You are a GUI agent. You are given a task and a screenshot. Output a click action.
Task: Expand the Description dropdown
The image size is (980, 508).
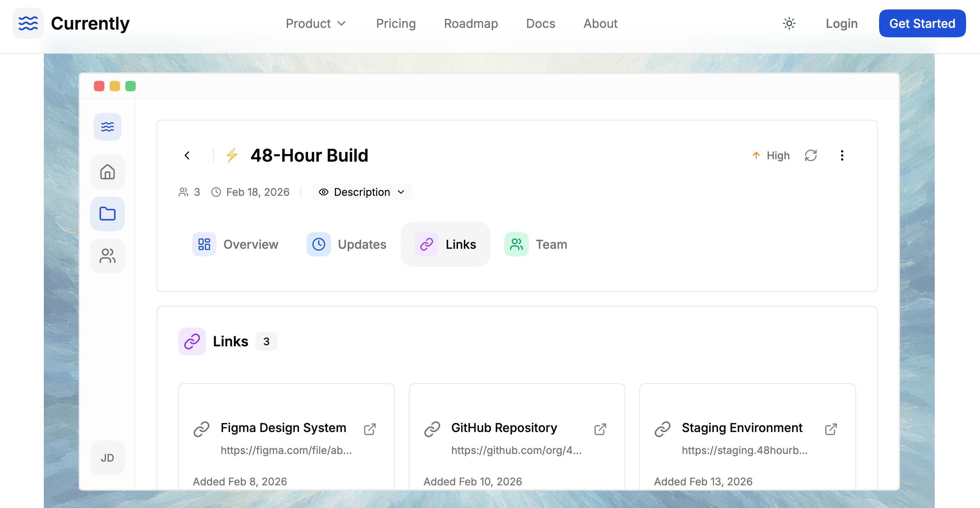[362, 192]
